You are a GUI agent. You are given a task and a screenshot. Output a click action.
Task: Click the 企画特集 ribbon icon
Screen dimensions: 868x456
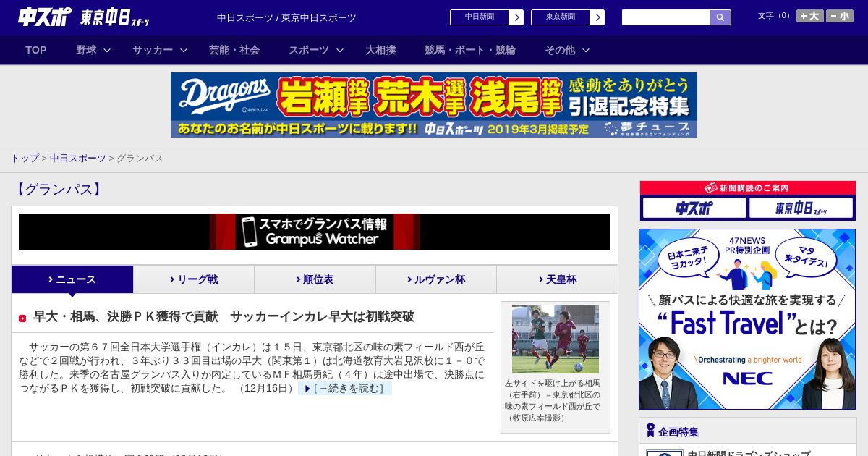(x=650, y=431)
